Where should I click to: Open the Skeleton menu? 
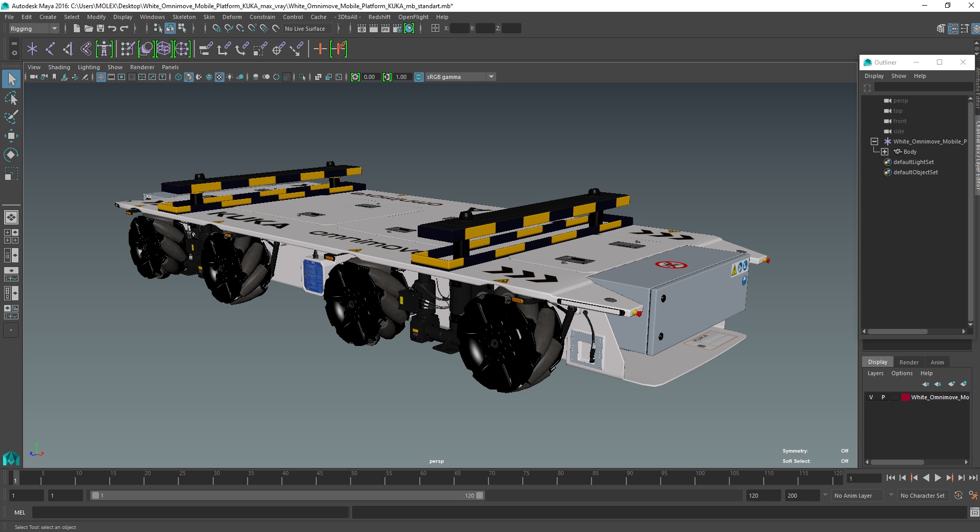184,17
